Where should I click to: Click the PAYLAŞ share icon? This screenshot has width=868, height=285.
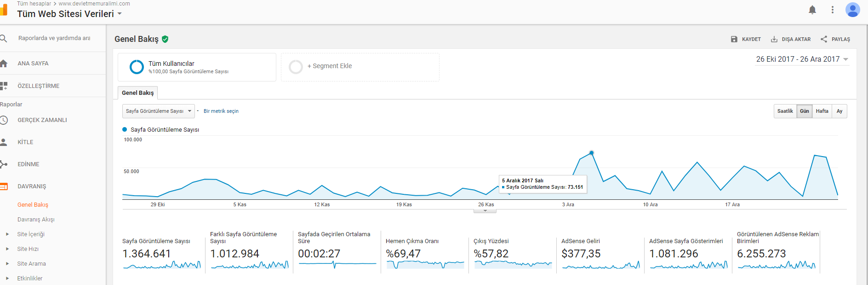pos(824,39)
